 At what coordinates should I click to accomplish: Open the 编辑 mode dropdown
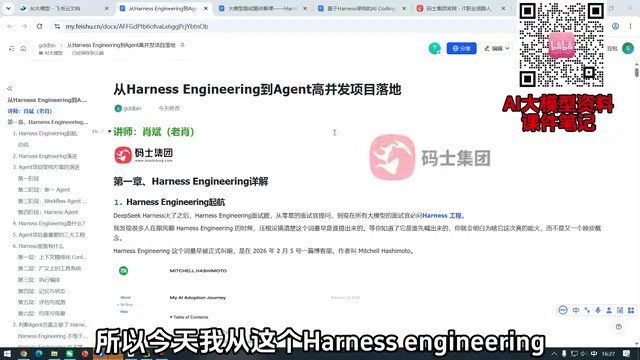pos(497,48)
